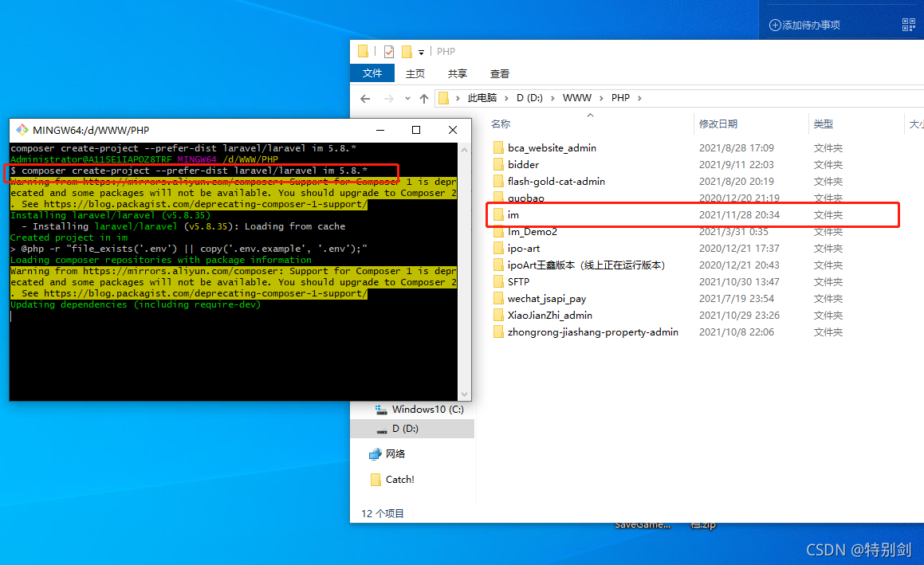
Task: Maximize the MINGW64 terminal window
Action: (x=416, y=130)
